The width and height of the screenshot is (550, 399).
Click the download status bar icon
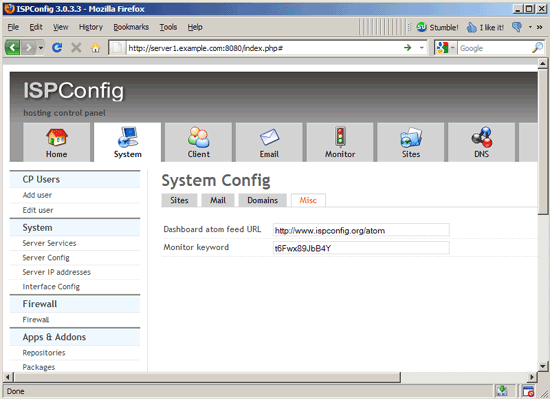502,391
